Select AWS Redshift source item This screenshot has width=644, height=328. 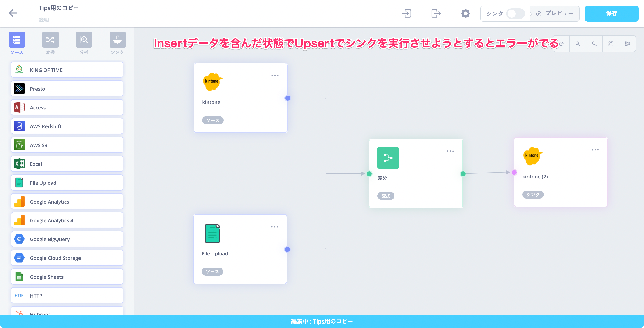pyautogui.click(x=67, y=126)
